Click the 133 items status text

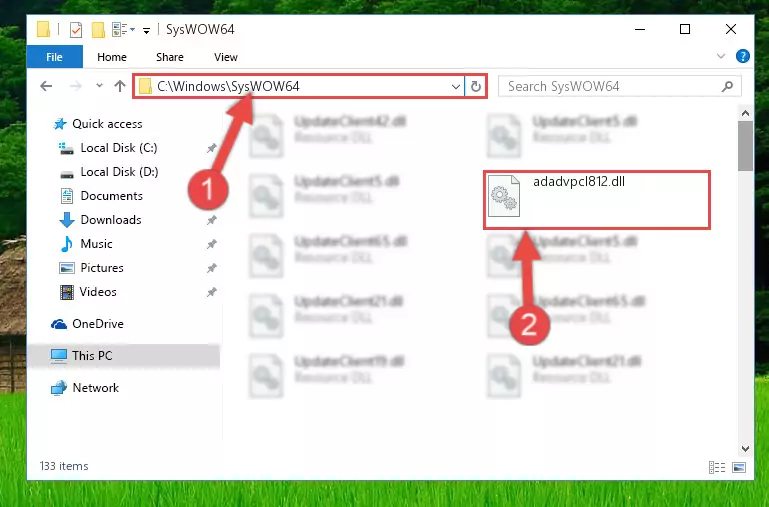(x=64, y=466)
